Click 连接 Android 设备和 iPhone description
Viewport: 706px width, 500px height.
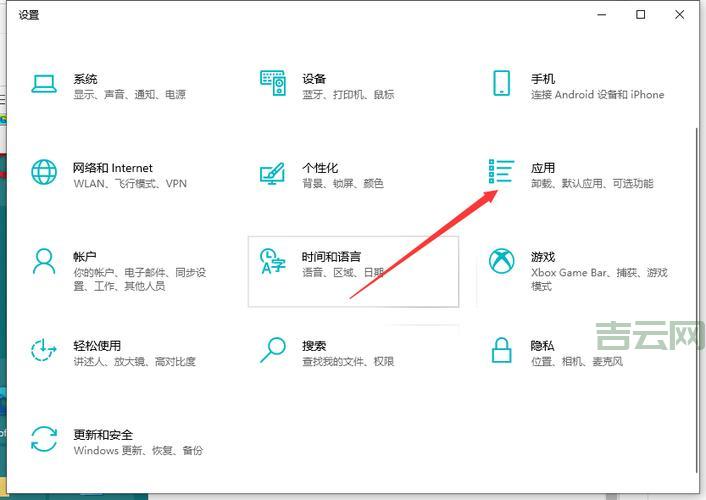(x=597, y=95)
